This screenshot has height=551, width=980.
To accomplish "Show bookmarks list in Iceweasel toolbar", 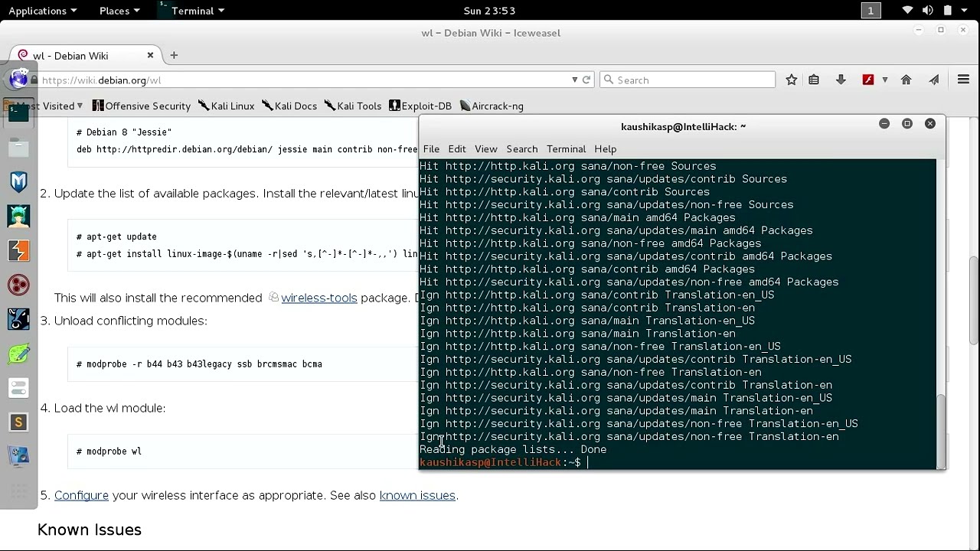I will click(x=814, y=80).
